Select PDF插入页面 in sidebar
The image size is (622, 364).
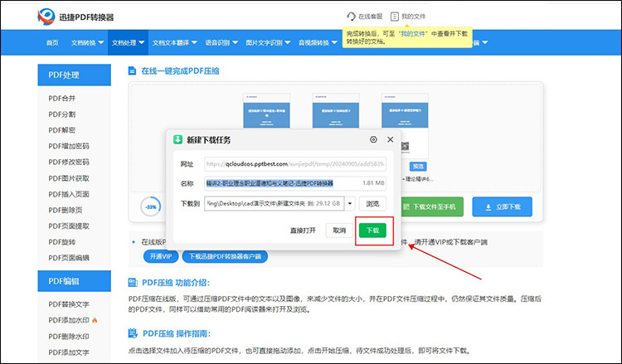point(69,194)
